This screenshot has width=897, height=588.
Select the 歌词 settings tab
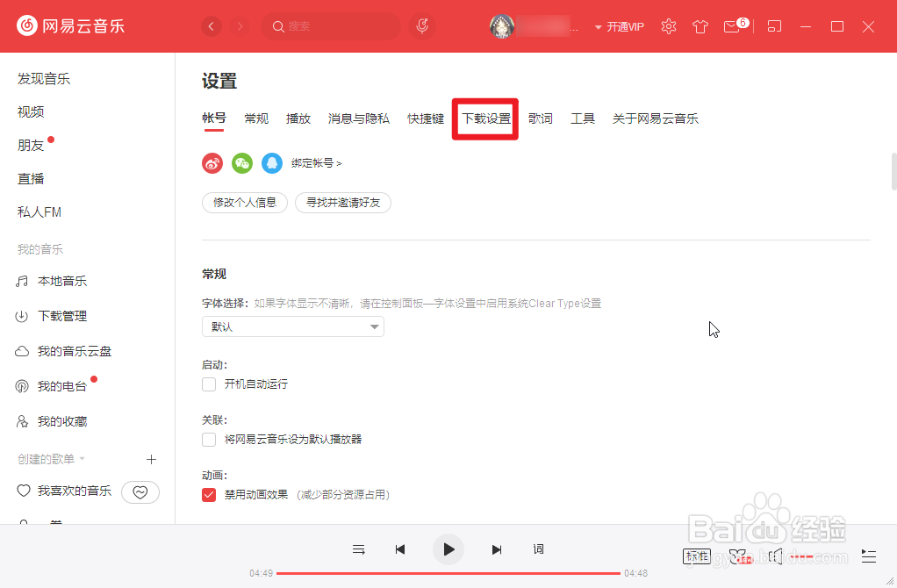pos(541,118)
